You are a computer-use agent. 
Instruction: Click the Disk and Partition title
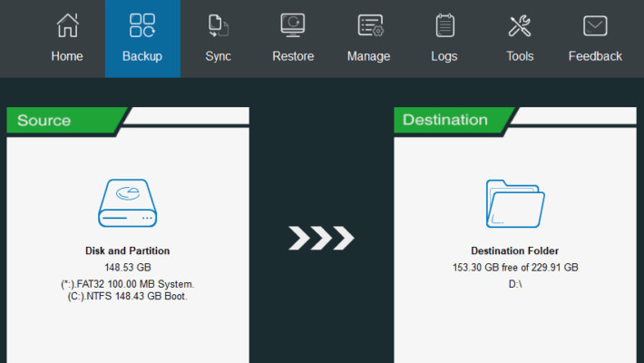[x=127, y=250]
